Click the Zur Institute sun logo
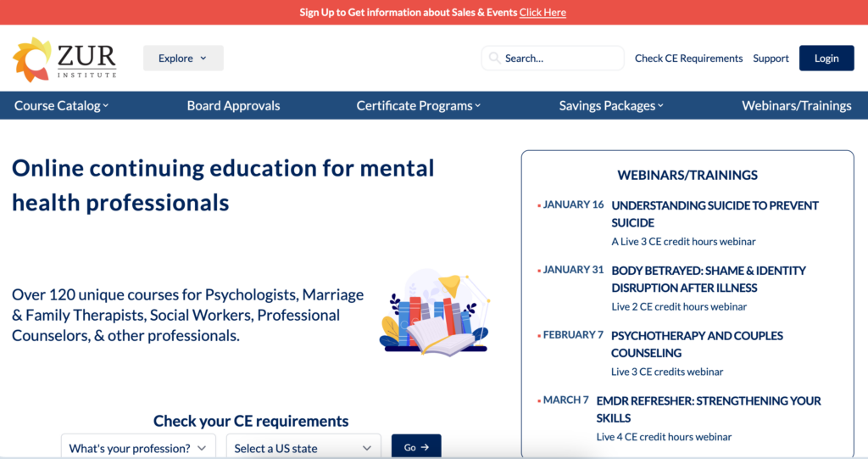 32,59
